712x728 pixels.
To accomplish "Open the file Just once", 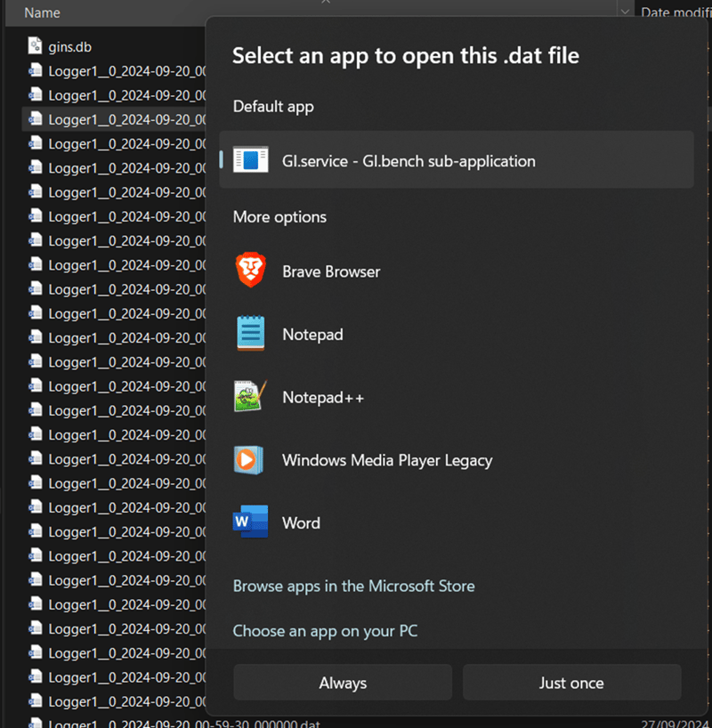I will click(571, 683).
